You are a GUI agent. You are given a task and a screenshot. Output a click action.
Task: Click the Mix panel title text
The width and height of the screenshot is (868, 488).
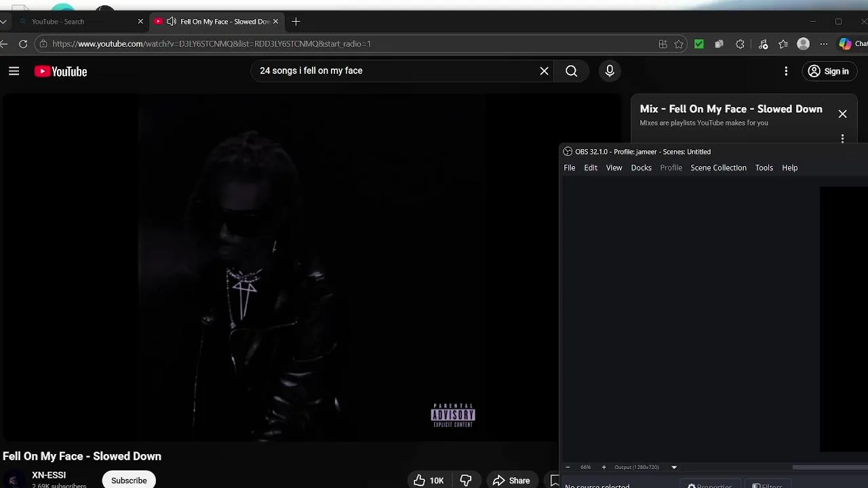pos(731,109)
